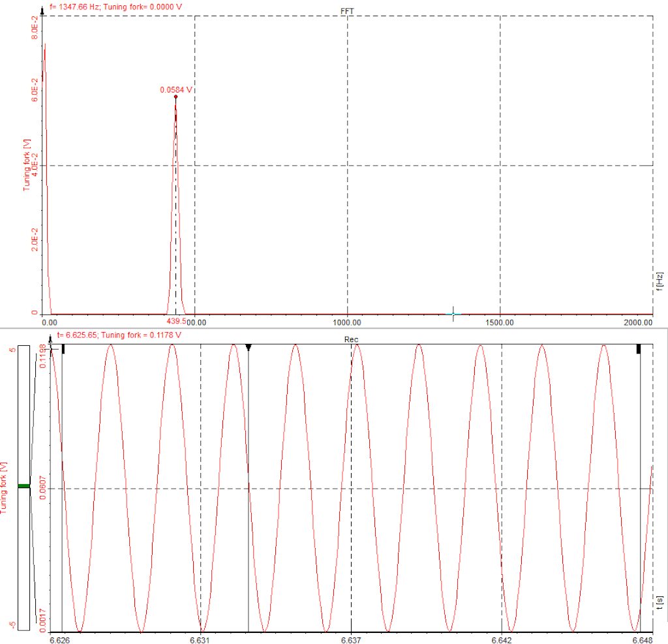The width and height of the screenshot is (668, 644).
Task: Click the 6.642 time axis value
Action: [x=502, y=640]
